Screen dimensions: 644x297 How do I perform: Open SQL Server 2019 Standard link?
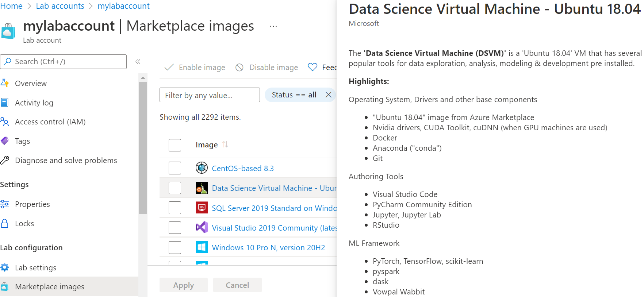(274, 208)
